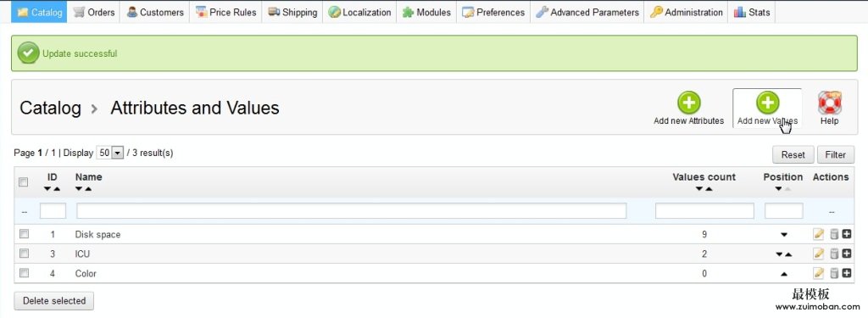Image resolution: width=868 pixels, height=318 pixels.
Task: Tick the checkbox for ICU row
Action: [24, 254]
